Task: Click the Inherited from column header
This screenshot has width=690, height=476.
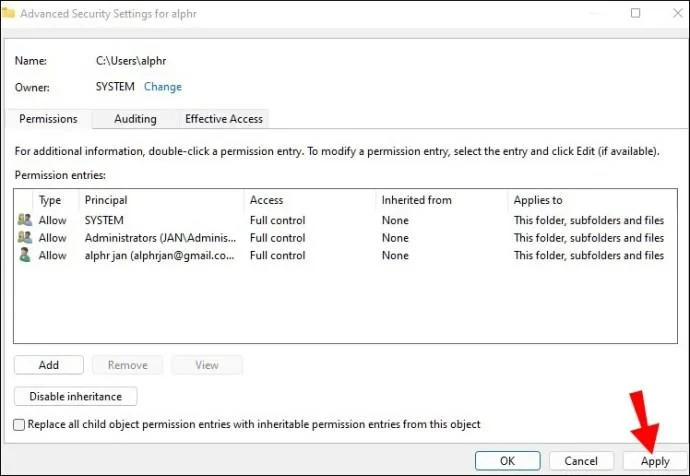Action: click(x=416, y=200)
